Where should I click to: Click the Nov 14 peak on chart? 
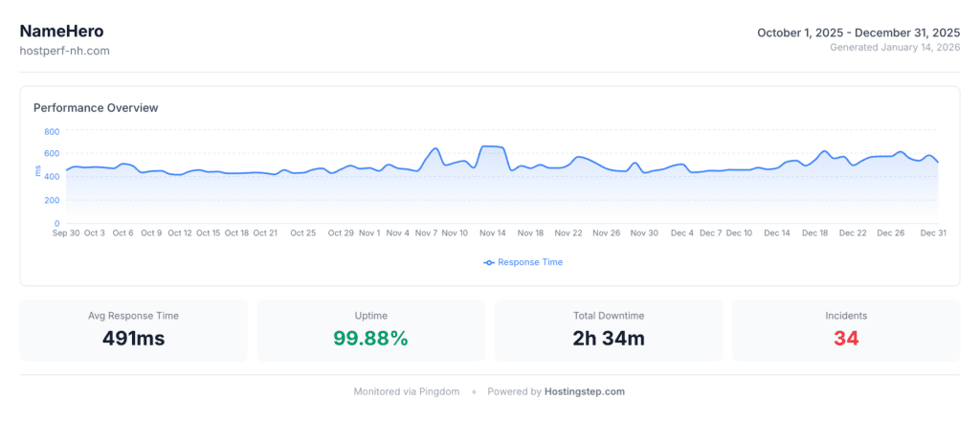coord(491,146)
